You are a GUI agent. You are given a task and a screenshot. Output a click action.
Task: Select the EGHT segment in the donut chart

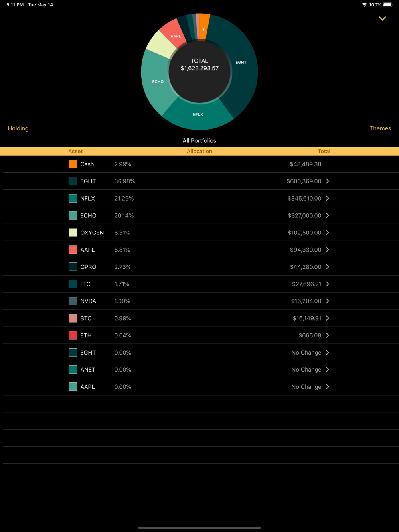coord(241,63)
